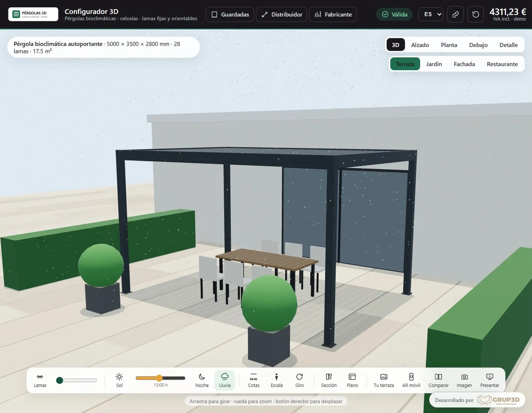This screenshot has height=413, width=532.
Task: Open the Sección section view
Action: (x=329, y=380)
